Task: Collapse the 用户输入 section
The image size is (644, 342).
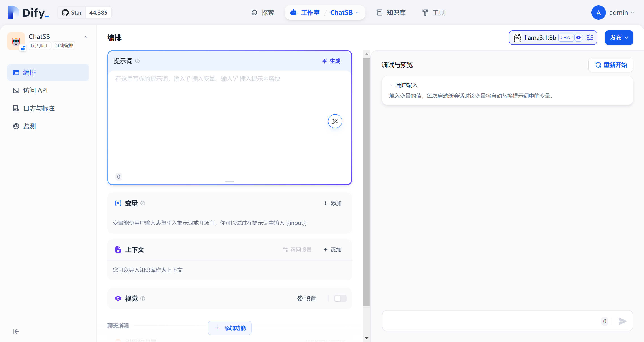Action: tap(392, 85)
